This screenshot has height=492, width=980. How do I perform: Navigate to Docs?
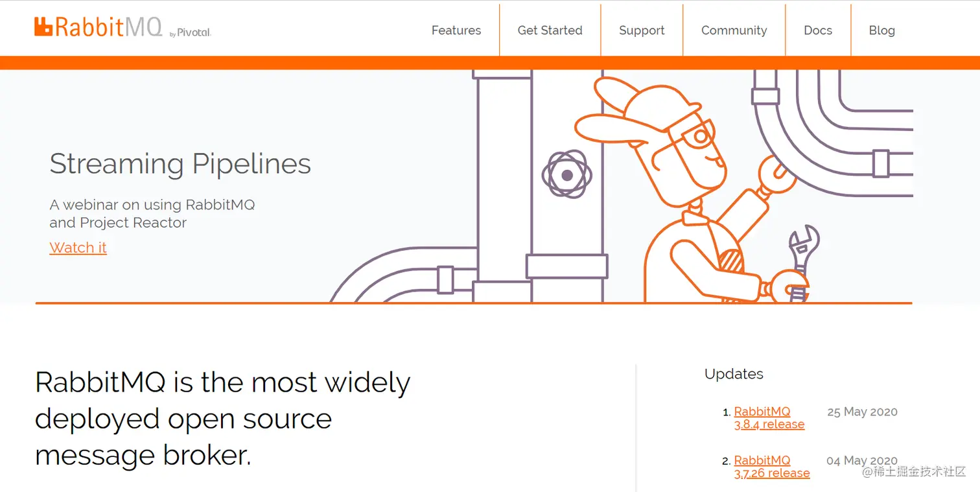(x=818, y=30)
